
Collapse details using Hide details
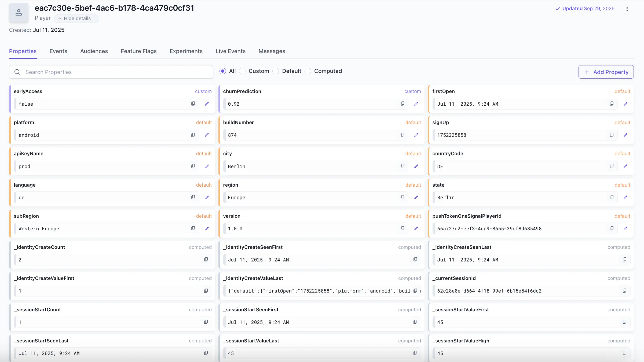(x=76, y=18)
